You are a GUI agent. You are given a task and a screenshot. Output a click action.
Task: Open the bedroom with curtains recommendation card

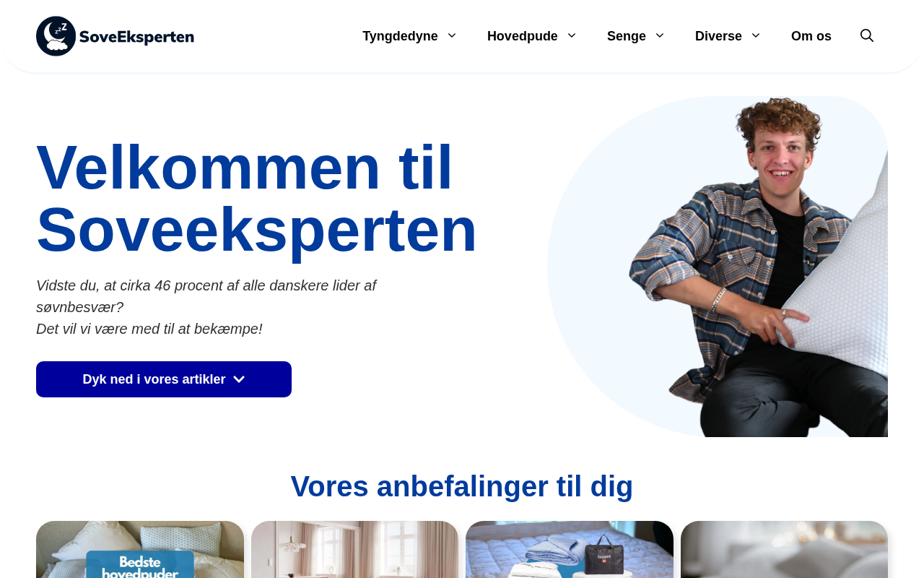[x=354, y=550]
